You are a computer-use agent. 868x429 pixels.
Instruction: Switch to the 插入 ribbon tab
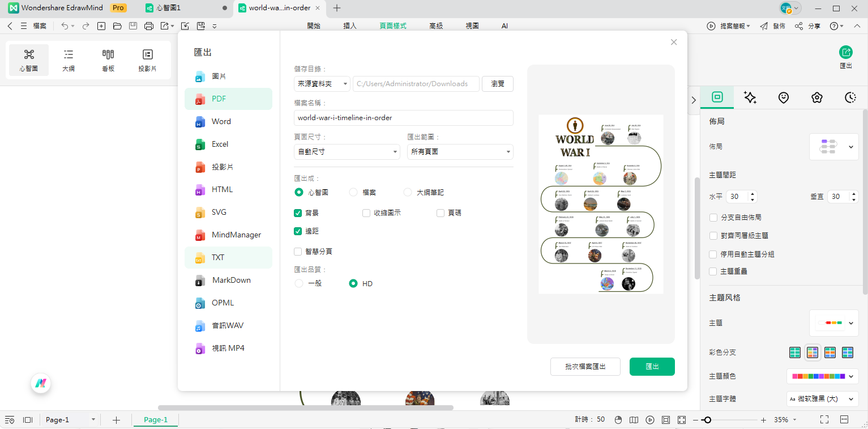click(x=349, y=26)
